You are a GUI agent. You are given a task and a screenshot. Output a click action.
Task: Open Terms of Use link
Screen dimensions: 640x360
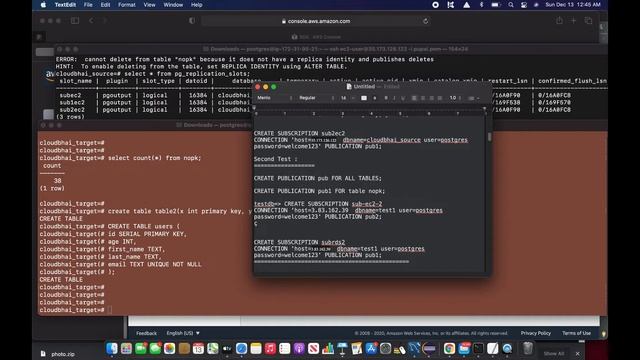point(576,333)
